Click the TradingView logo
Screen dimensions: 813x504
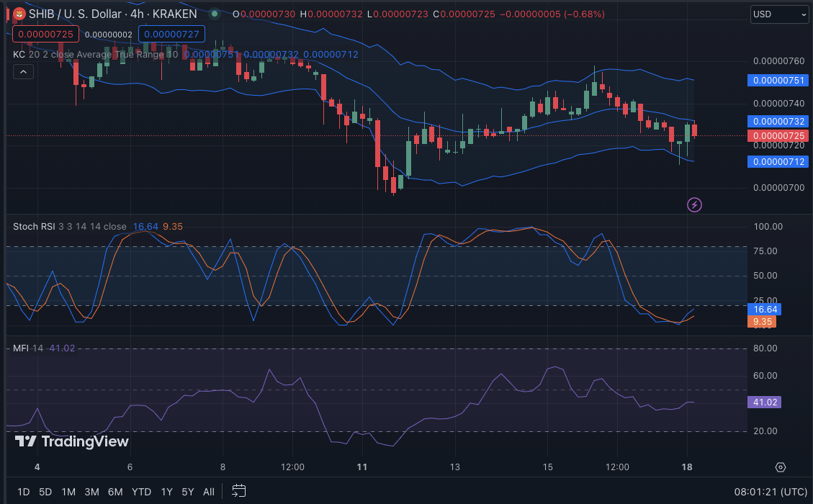71,441
